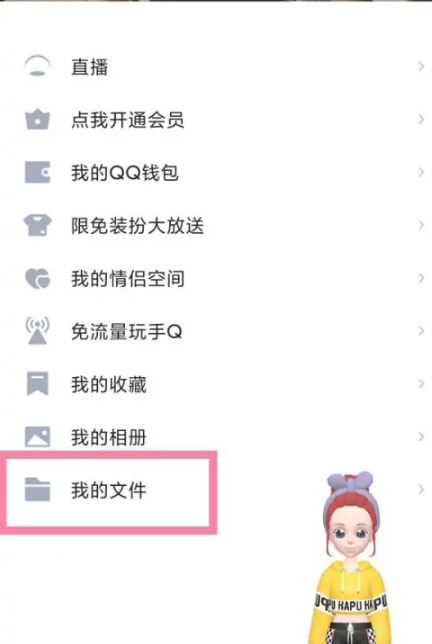Go to 我的情侣空间
432x644 pixels.
[x=216, y=278]
